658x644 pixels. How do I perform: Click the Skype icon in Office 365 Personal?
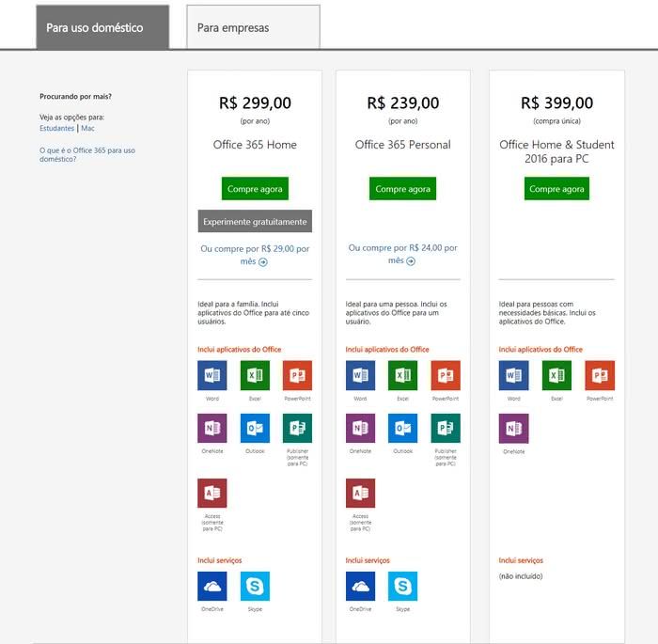tap(403, 586)
